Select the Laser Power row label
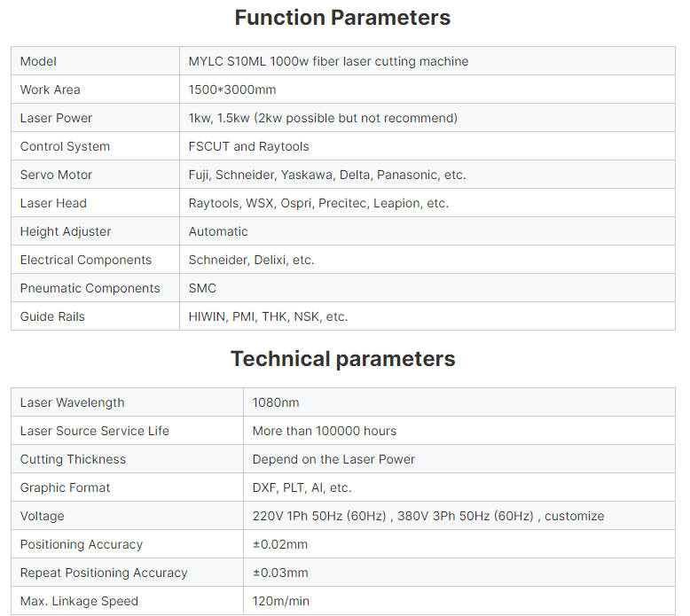 tap(56, 118)
